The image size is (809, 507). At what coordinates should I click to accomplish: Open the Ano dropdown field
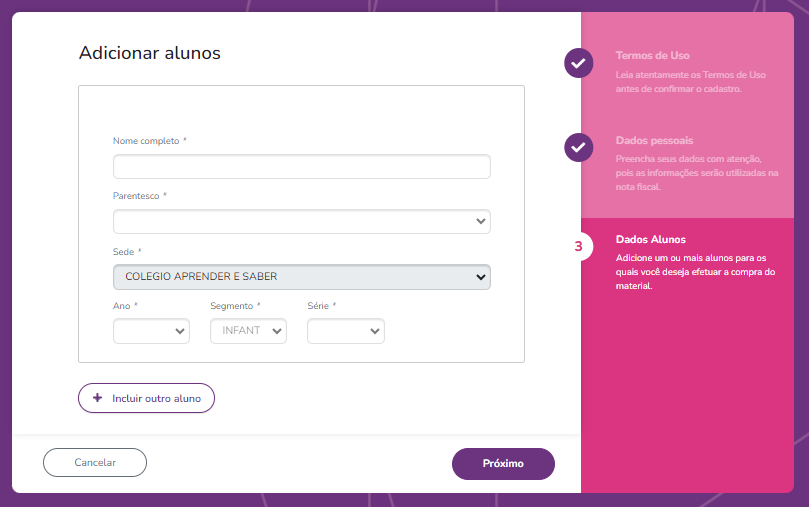tap(151, 331)
